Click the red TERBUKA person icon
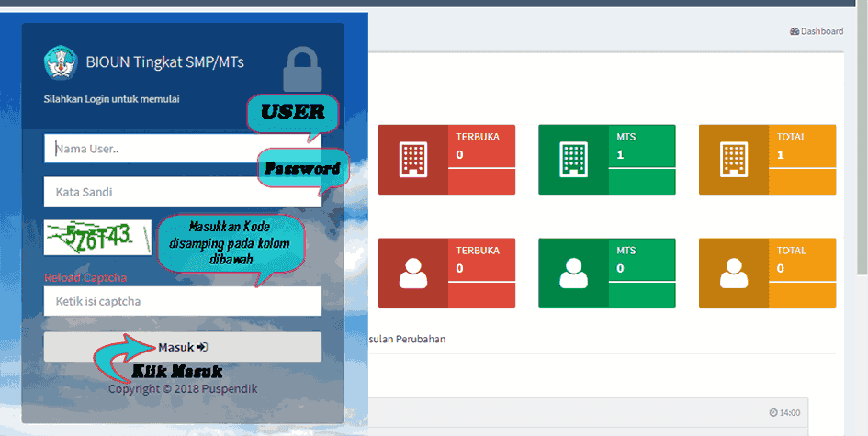 click(x=413, y=274)
